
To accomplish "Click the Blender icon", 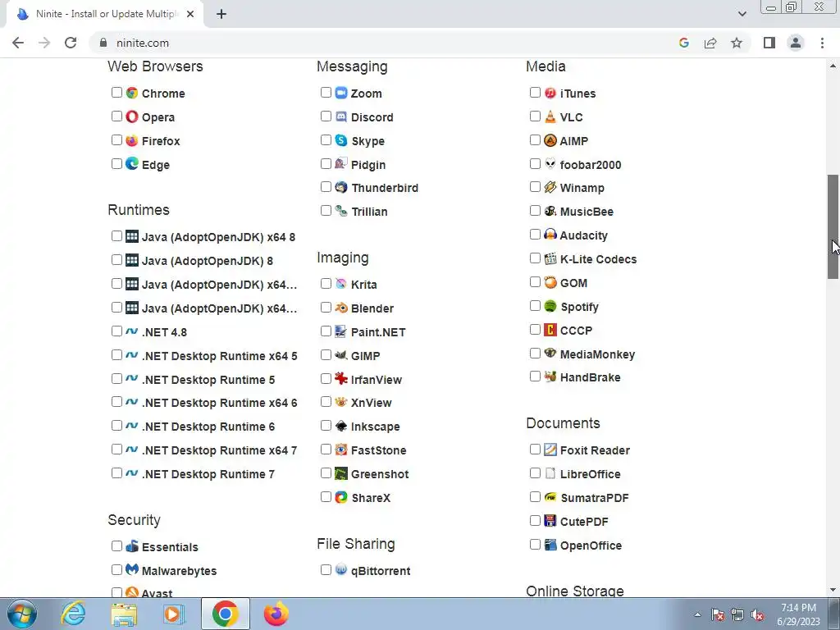I will coord(341,308).
